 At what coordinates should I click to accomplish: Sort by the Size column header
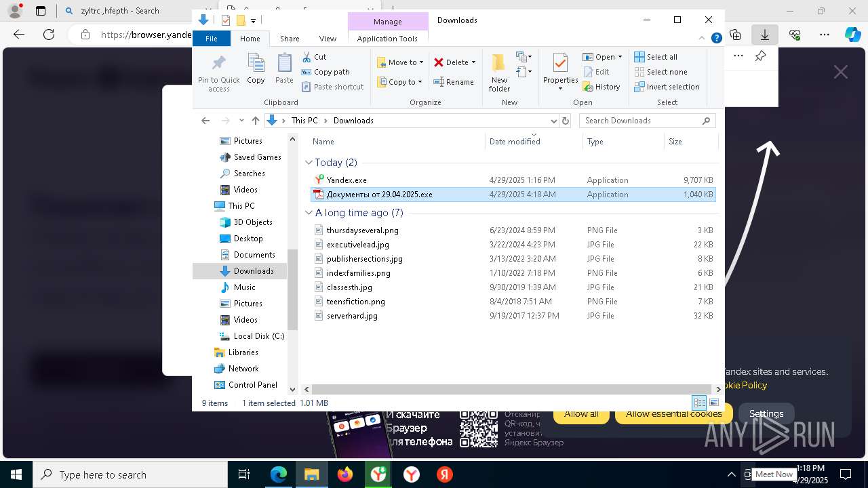(690, 142)
